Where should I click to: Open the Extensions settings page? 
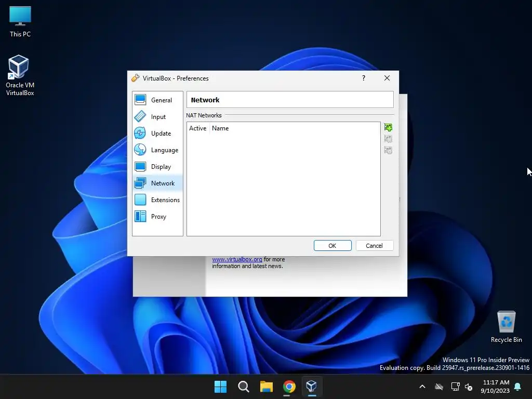point(157,200)
